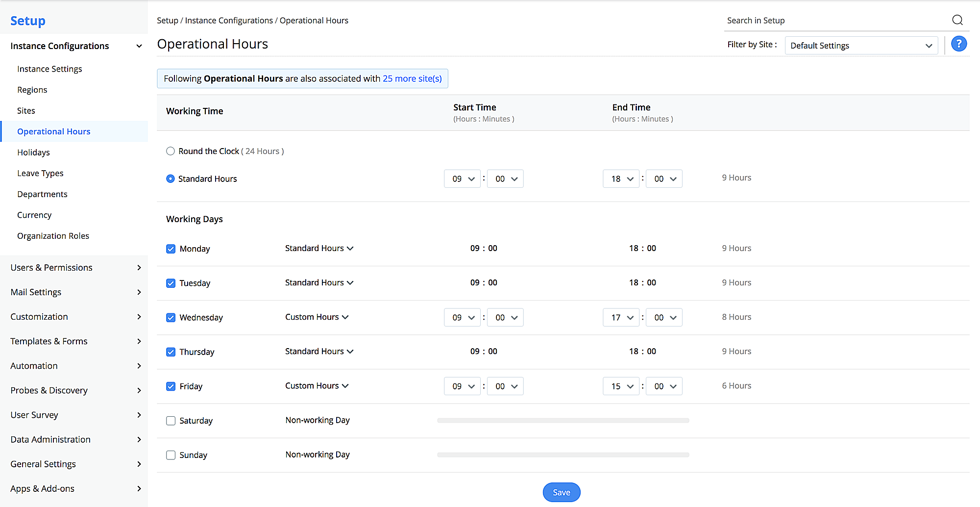Collapse the Instance Configurations section chevron

pyautogui.click(x=139, y=46)
